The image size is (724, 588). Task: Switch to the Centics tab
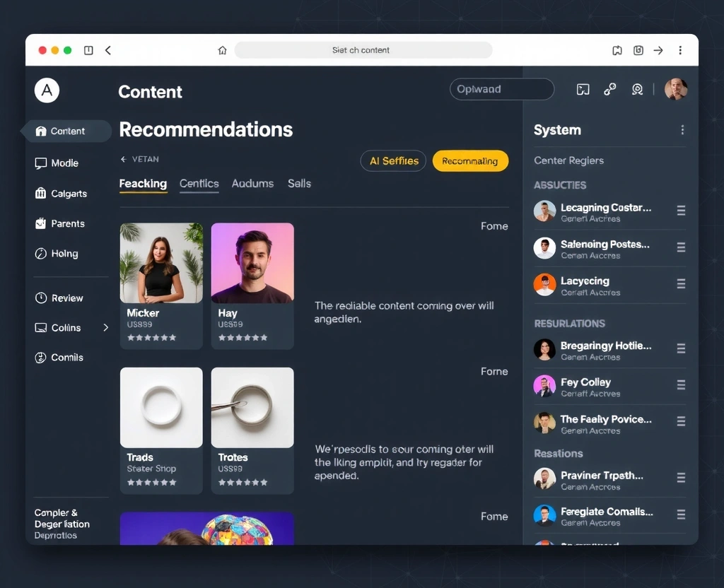199,183
